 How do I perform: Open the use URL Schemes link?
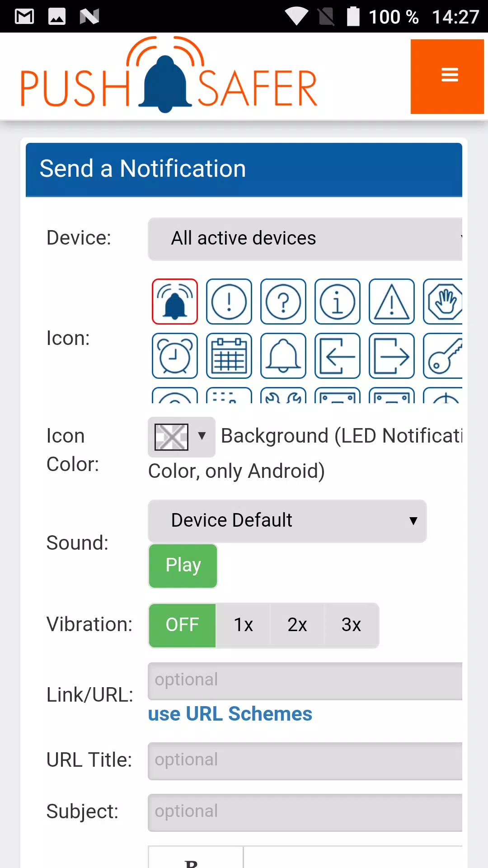[230, 714]
